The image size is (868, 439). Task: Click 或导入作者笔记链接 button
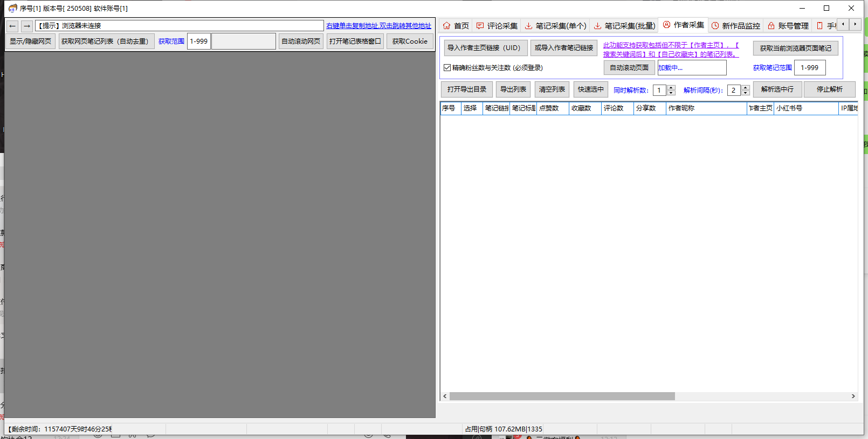pyautogui.click(x=564, y=48)
